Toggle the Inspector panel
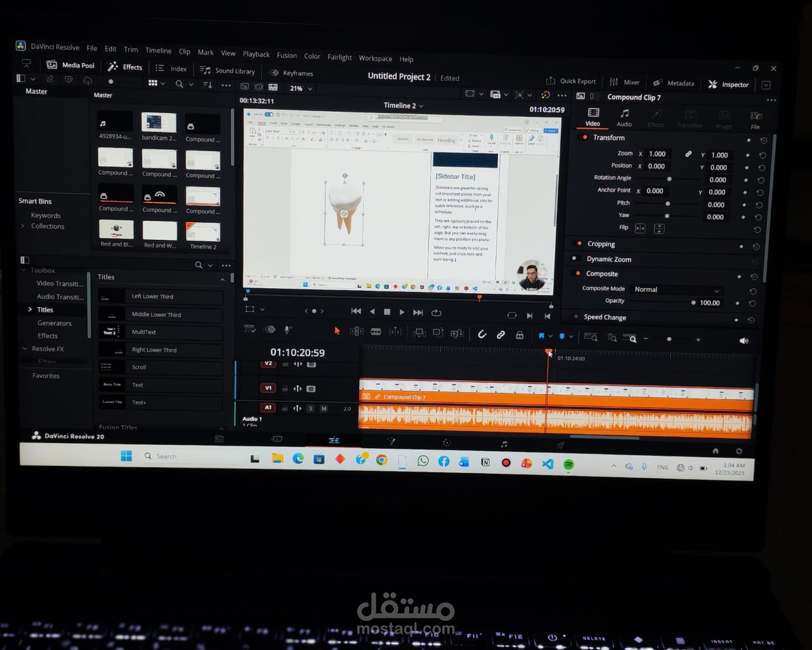 pos(728,84)
